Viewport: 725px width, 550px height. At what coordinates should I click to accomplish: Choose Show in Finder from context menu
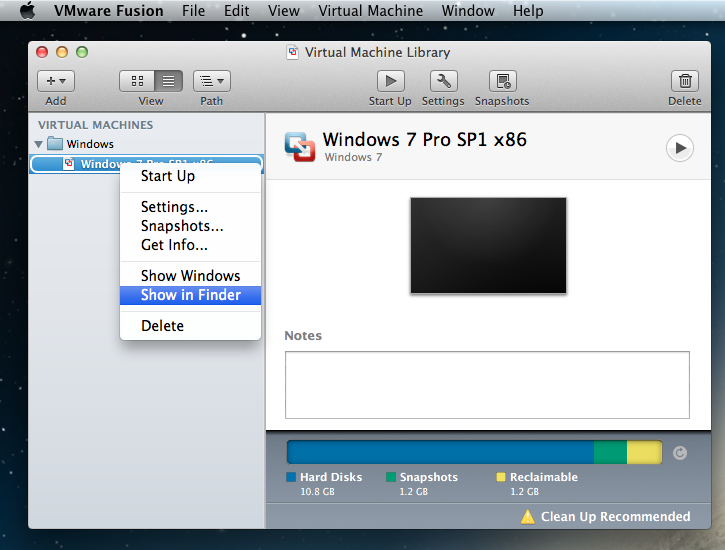click(190, 295)
